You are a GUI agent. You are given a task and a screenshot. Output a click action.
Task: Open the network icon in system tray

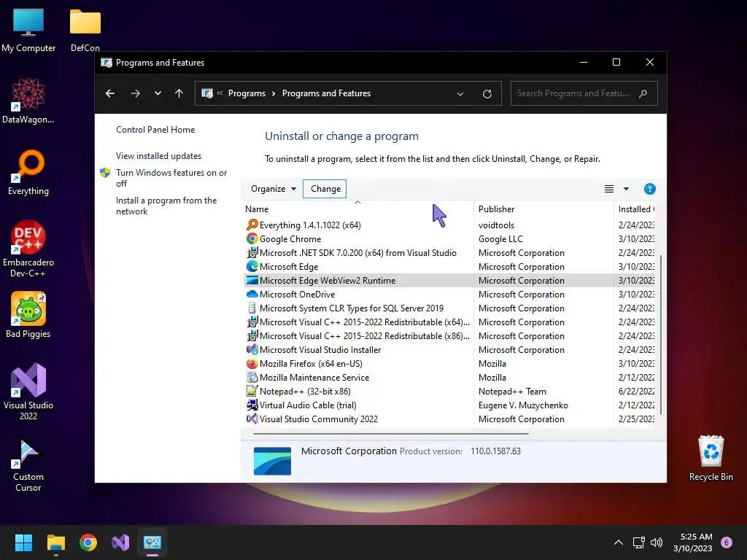pos(638,542)
